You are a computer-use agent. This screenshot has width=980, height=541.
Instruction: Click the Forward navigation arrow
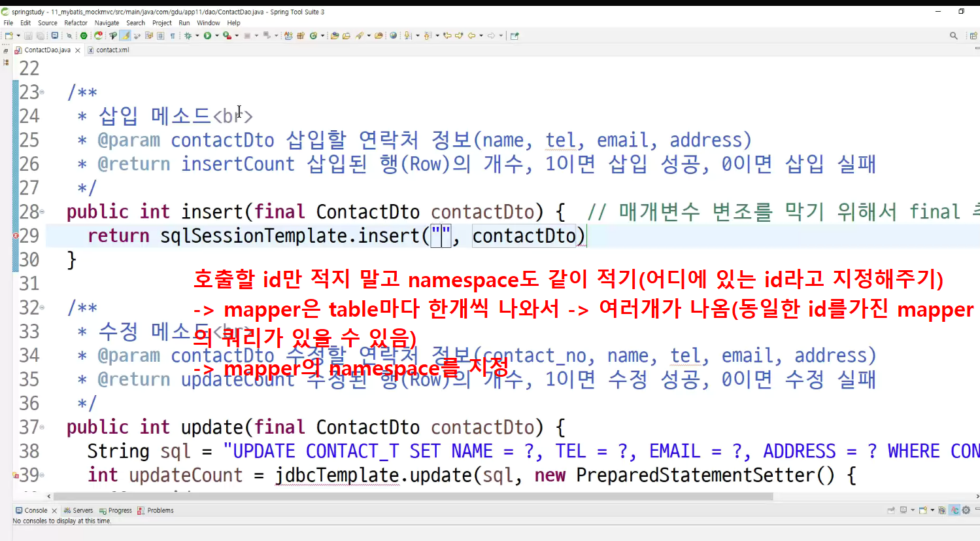[x=491, y=36]
